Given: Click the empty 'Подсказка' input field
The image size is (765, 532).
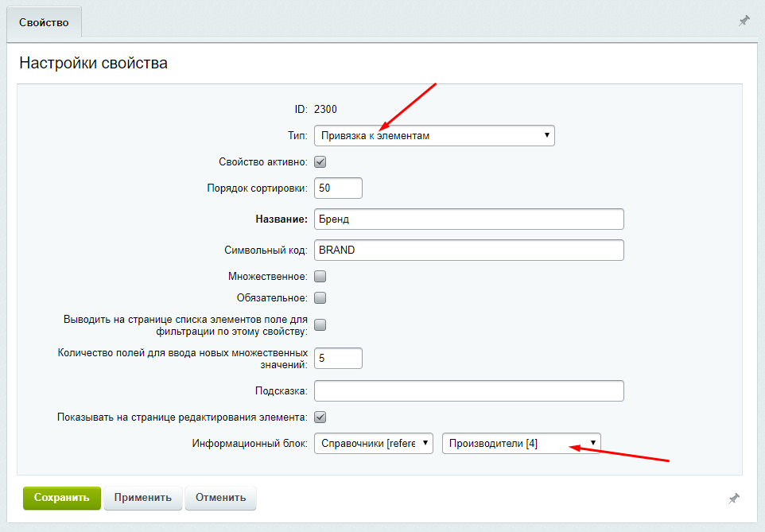Looking at the screenshot, I should pyautogui.click(x=469, y=391).
